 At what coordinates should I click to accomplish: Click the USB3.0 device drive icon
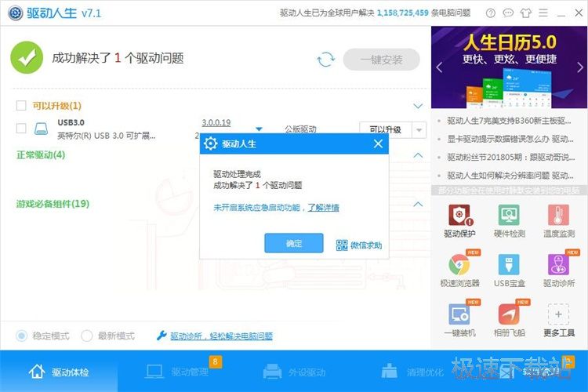tap(41, 129)
